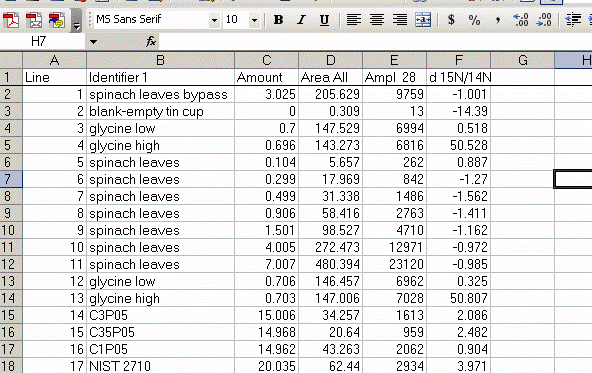Select row 7 header
Screen dimensions: 592x373
[11, 179]
